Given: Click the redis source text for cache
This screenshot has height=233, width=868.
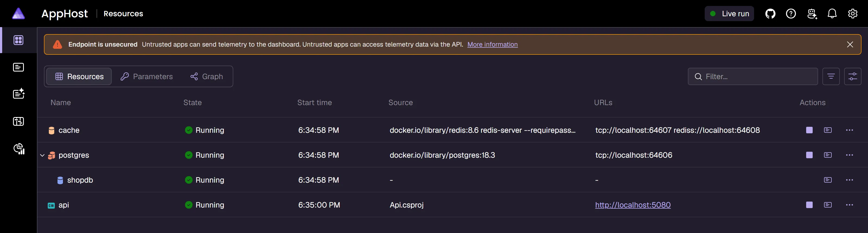Looking at the screenshot, I should click(483, 130).
